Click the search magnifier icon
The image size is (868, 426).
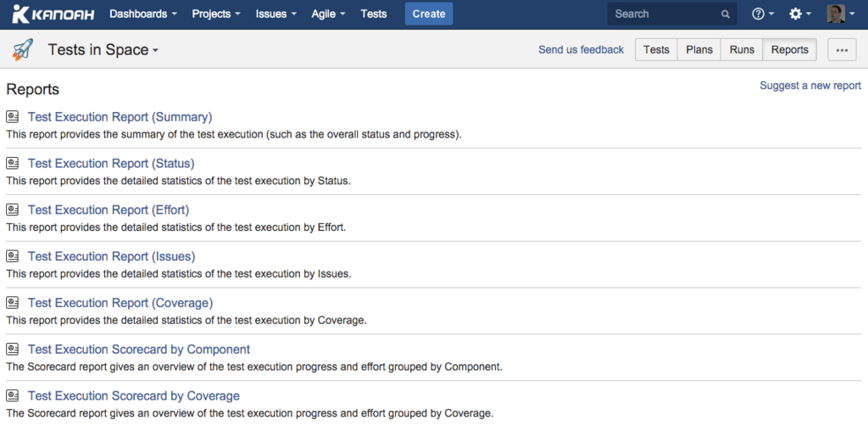(726, 14)
